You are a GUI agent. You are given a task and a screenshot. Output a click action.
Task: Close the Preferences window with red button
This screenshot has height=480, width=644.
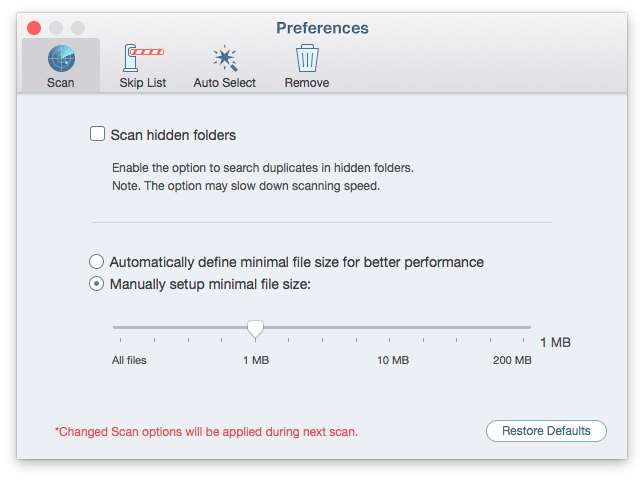click(x=34, y=28)
